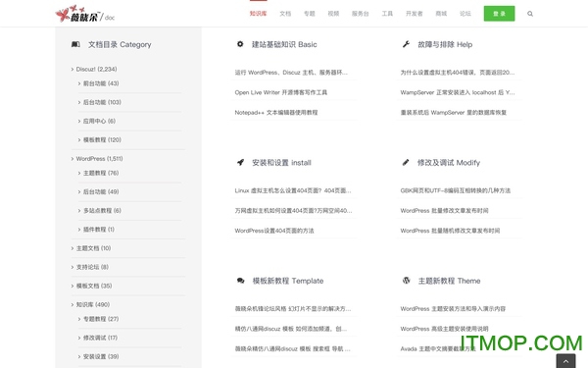Open 后台功能 (103) category
This screenshot has height=368, width=588.
point(102,102)
